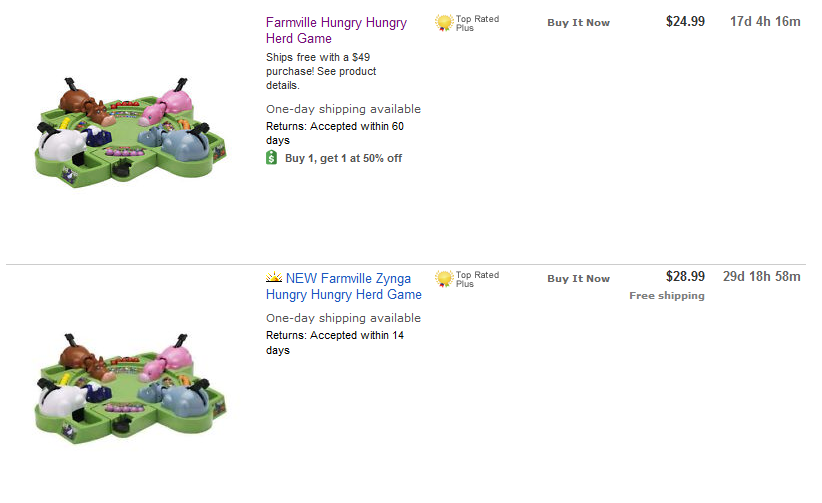Click One-day shipping available on first listing
This screenshot has height=503, width=822.
pos(343,109)
